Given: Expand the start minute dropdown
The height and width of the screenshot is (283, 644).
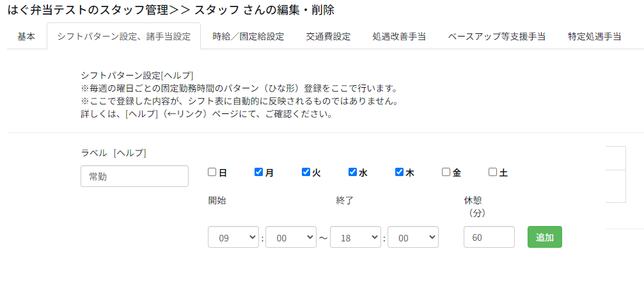Looking at the screenshot, I should (290, 237).
